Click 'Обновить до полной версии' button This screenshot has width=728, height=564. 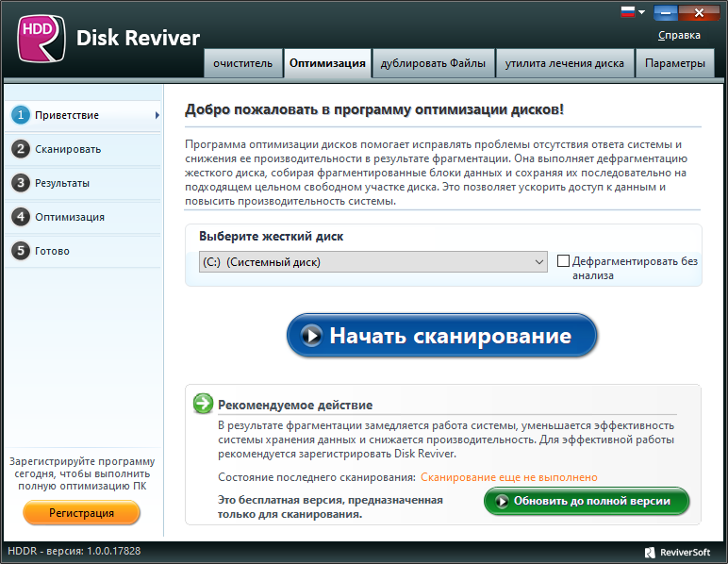pyautogui.click(x=587, y=501)
